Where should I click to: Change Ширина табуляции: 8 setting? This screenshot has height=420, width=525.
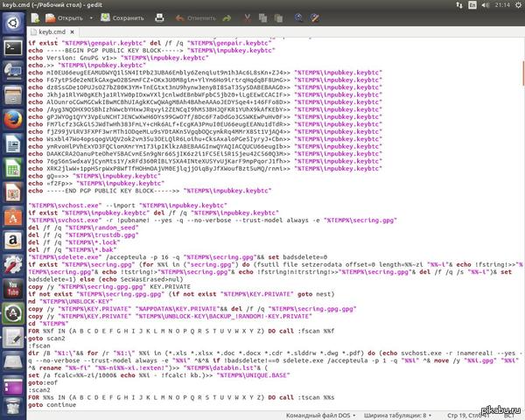coord(397,416)
